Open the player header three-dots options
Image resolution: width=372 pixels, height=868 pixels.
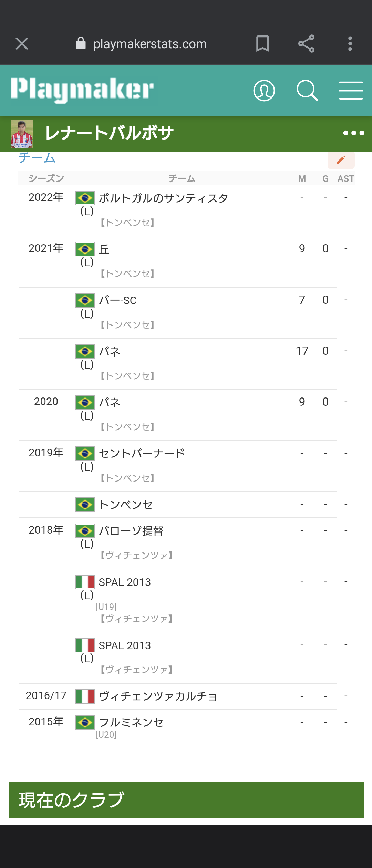(354, 133)
